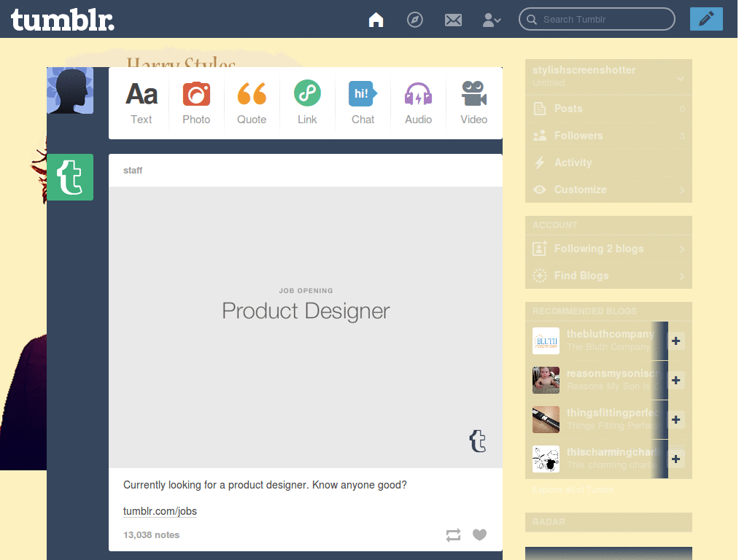The width and height of the screenshot is (747, 560).
Task: Click the Followers people icon
Action: pos(539,136)
